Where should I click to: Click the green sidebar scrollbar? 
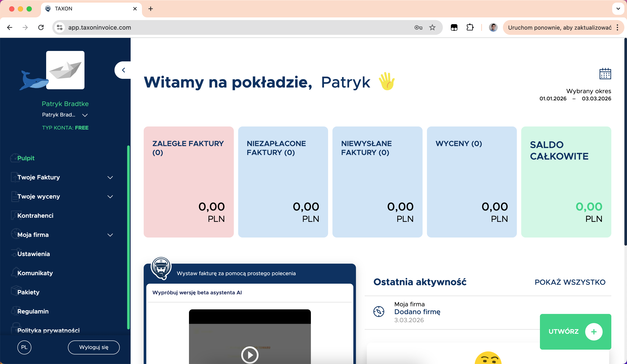tap(128, 237)
